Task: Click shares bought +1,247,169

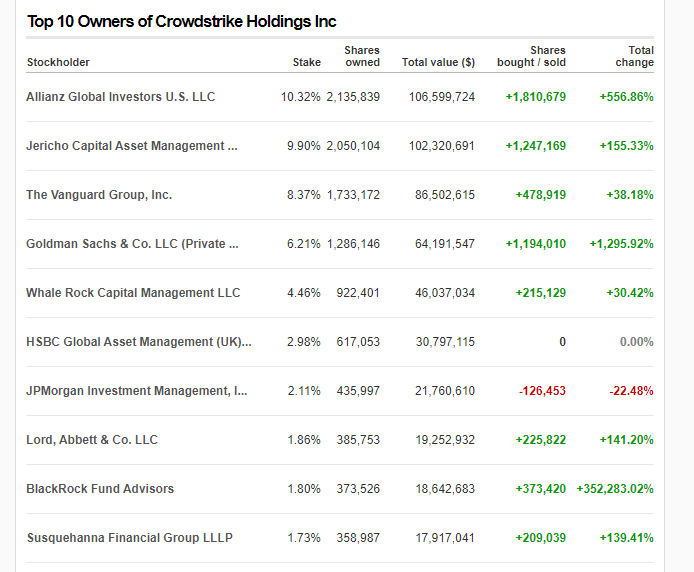Action: pyautogui.click(x=536, y=146)
